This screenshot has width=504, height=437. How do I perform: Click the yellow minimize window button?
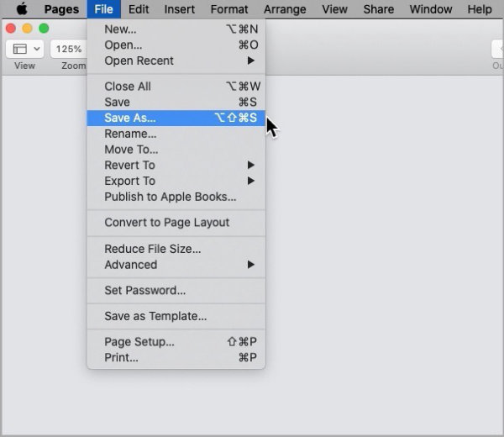28,29
